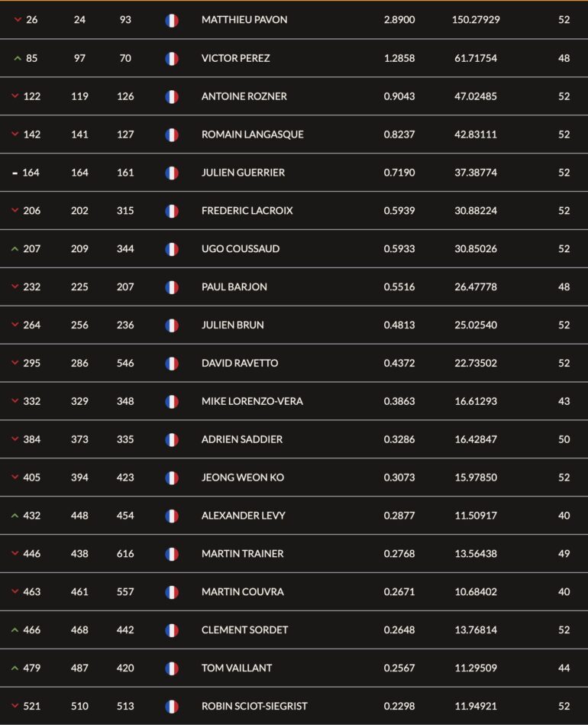Click the French flag next to Mike Lorenzo-Vera
Viewport: 588px width, 725px height.
(x=172, y=401)
